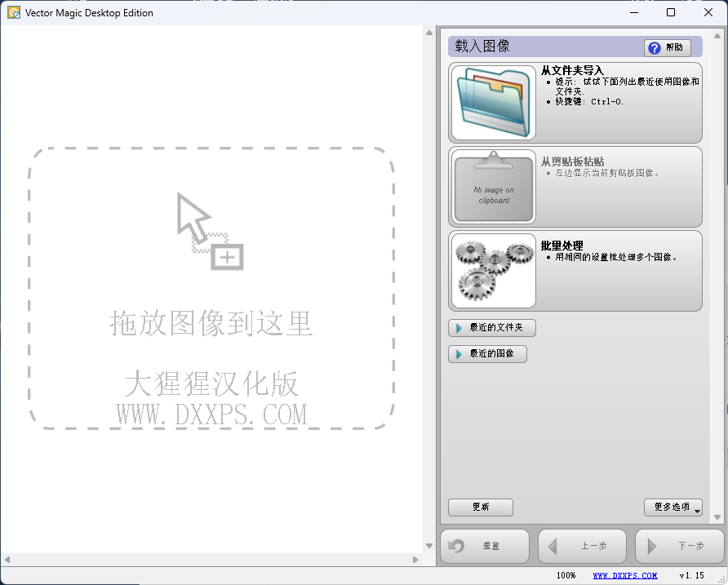The width and height of the screenshot is (728, 585).
Task: Click the Vector Magic app icon in title bar
Action: [14, 12]
